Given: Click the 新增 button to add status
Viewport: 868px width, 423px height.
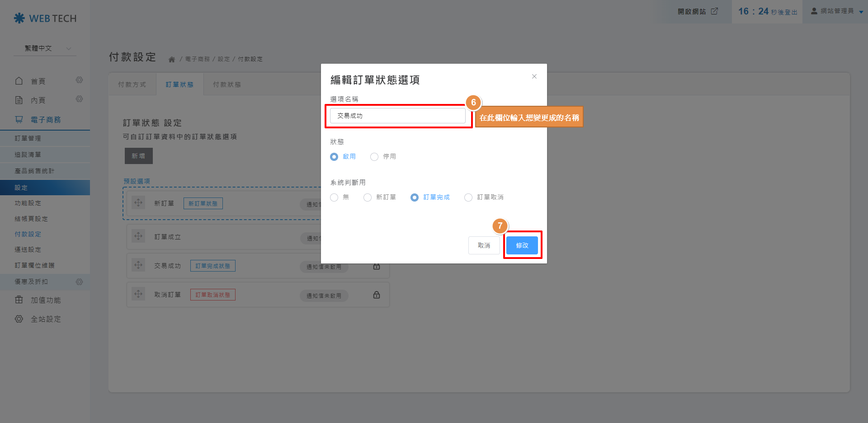Looking at the screenshot, I should click(138, 155).
